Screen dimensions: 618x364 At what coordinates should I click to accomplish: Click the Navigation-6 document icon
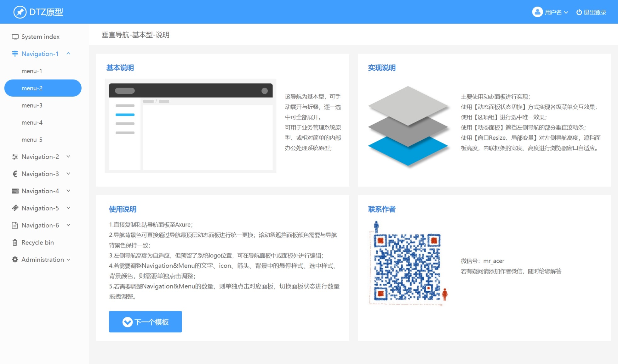tap(15, 225)
